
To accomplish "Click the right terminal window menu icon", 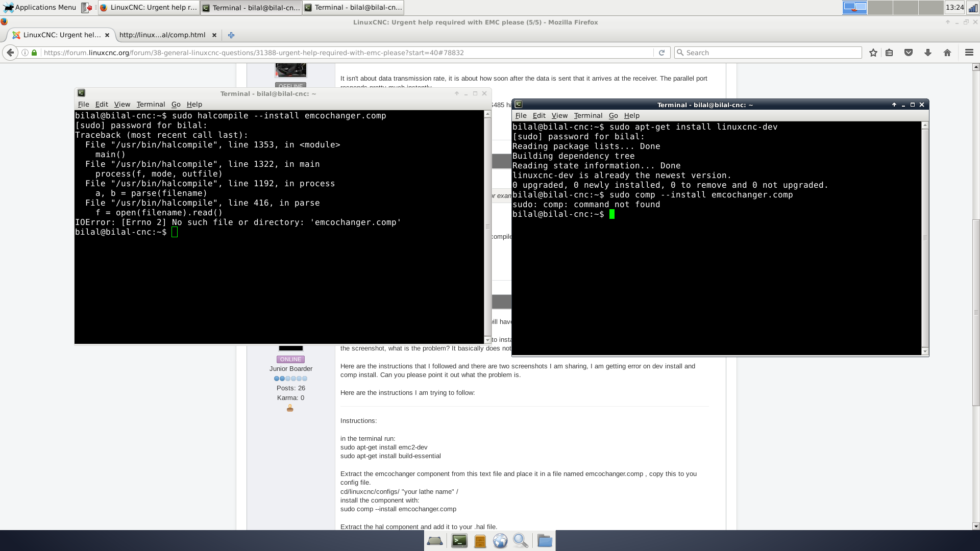I will pyautogui.click(x=519, y=104).
